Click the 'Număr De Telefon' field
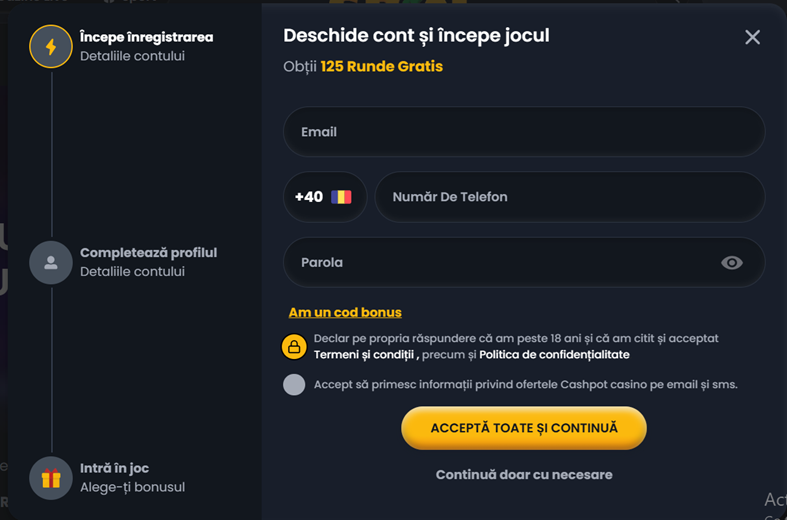Image resolution: width=787 pixels, height=520 pixels. pos(569,197)
